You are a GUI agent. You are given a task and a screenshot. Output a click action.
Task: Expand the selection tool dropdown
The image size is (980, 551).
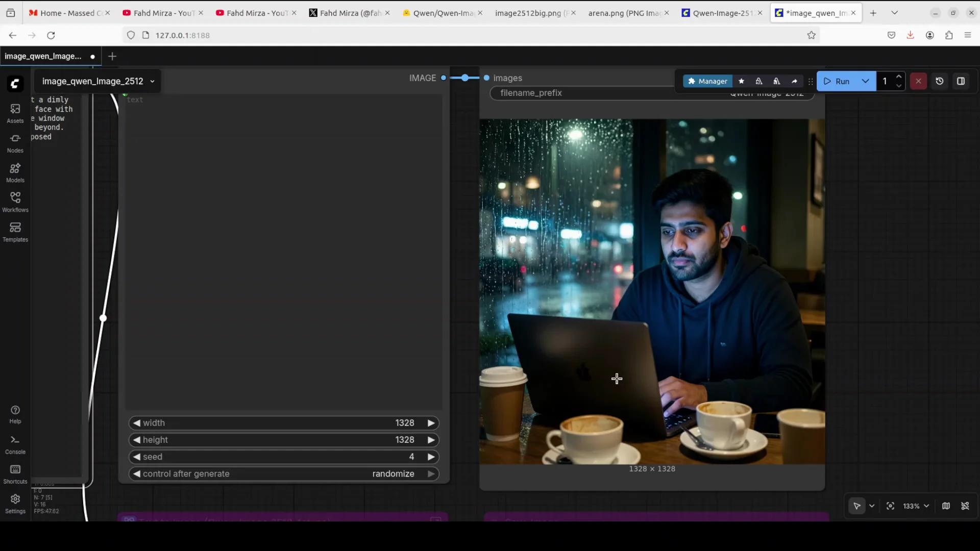[873, 506]
